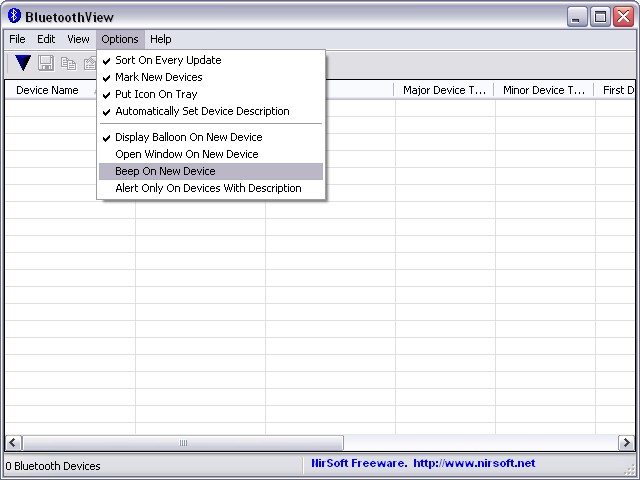
Task: Click the Save floppy disk toolbar icon
Action: (46, 63)
